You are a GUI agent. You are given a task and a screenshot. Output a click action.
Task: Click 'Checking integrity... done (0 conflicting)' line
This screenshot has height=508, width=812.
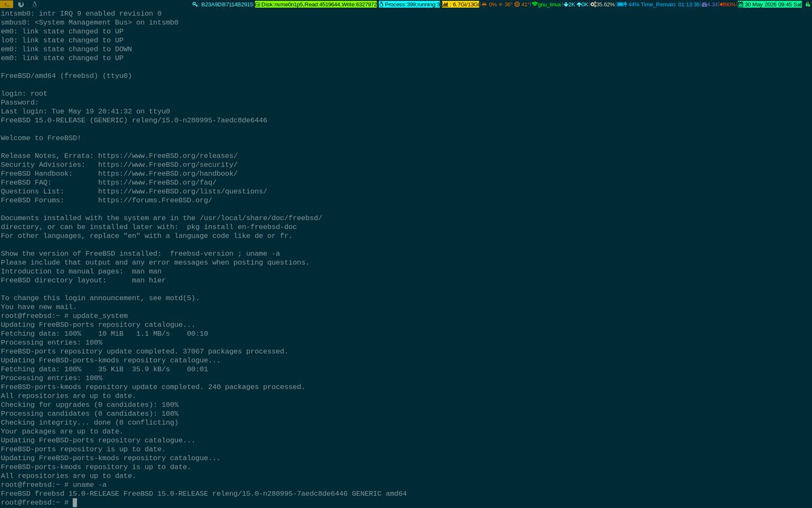(89, 423)
